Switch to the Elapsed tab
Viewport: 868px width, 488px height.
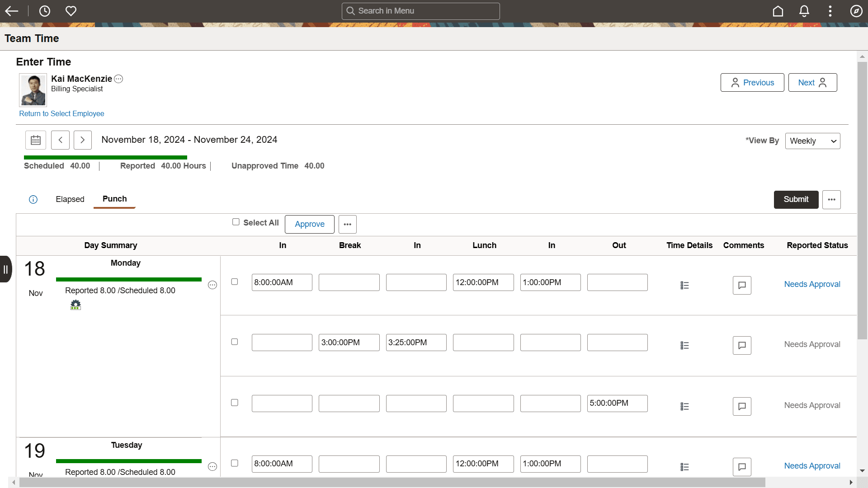coord(70,199)
